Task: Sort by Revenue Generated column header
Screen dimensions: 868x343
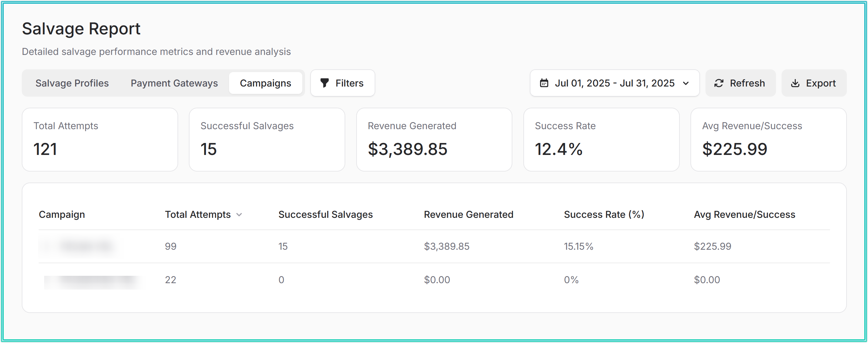Action: pos(468,214)
